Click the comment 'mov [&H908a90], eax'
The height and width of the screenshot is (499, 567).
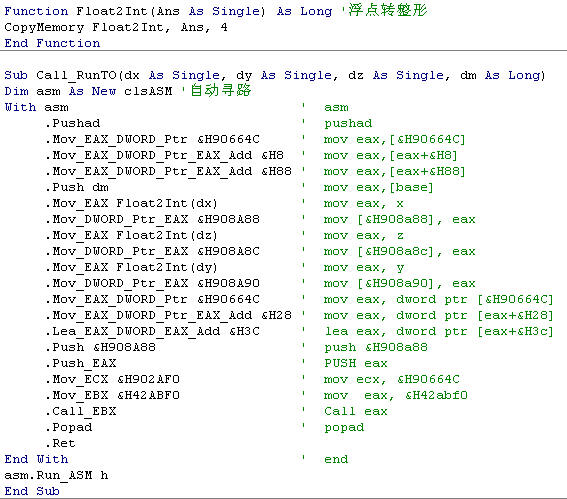pyautogui.click(x=400, y=283)
